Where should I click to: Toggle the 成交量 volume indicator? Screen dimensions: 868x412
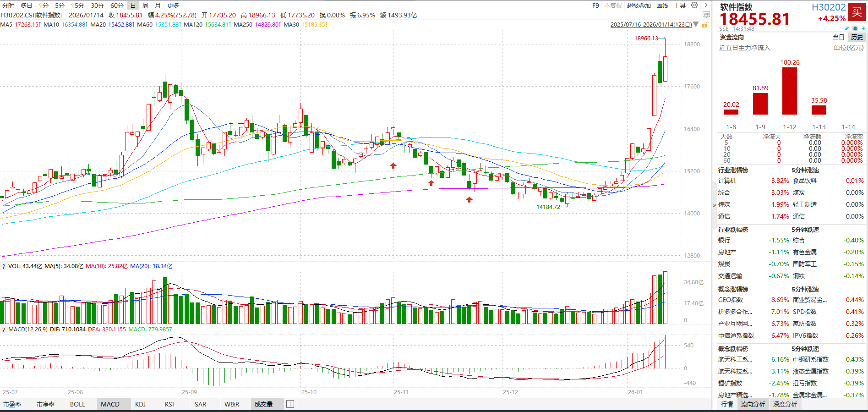tap(263, 404)
